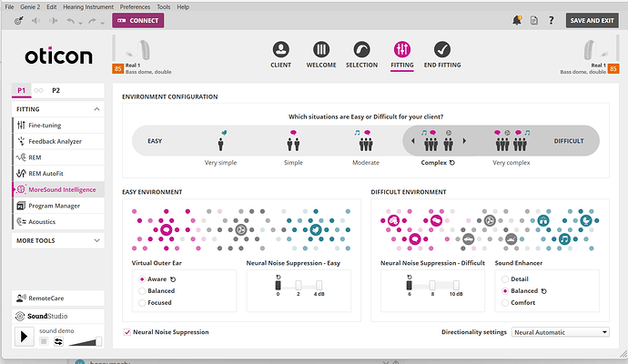Open undo history dropdown arrow
This screenshot has width=628, height=364.
pos(81,24)
